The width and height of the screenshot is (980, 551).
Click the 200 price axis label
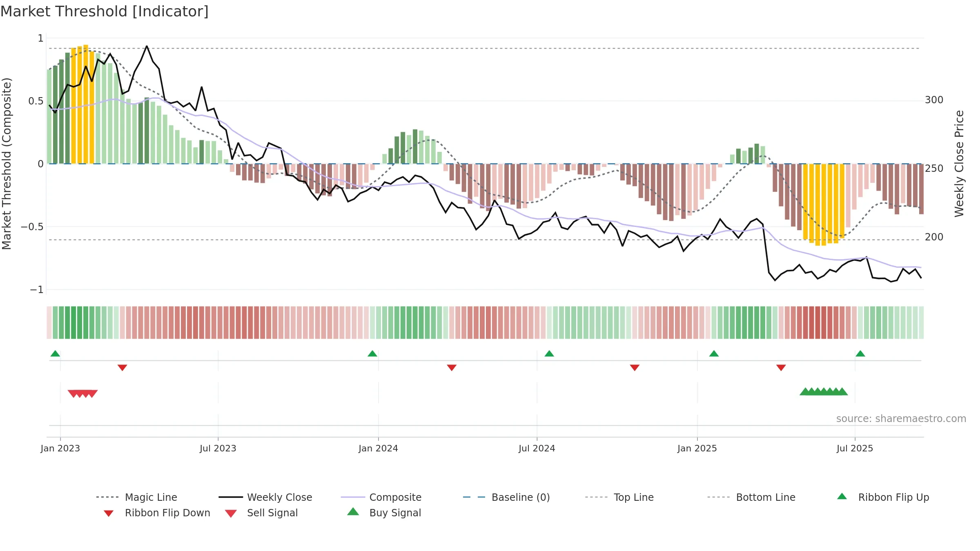click(934, 237)
